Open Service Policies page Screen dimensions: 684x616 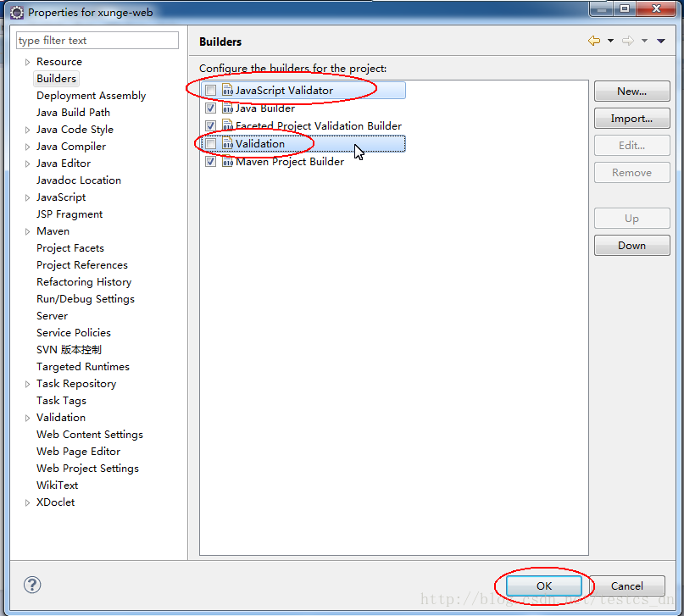click(73, 333)
